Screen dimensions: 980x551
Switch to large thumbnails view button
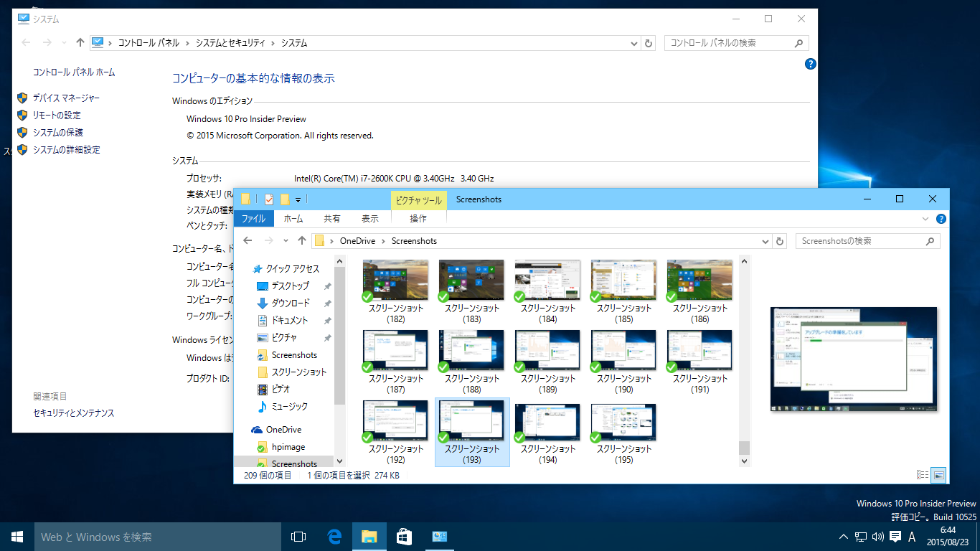pyautogui.click(x=938, y=475)
